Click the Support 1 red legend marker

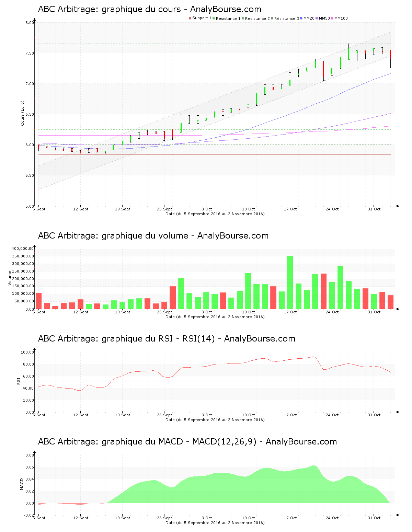tap(190, 18)
